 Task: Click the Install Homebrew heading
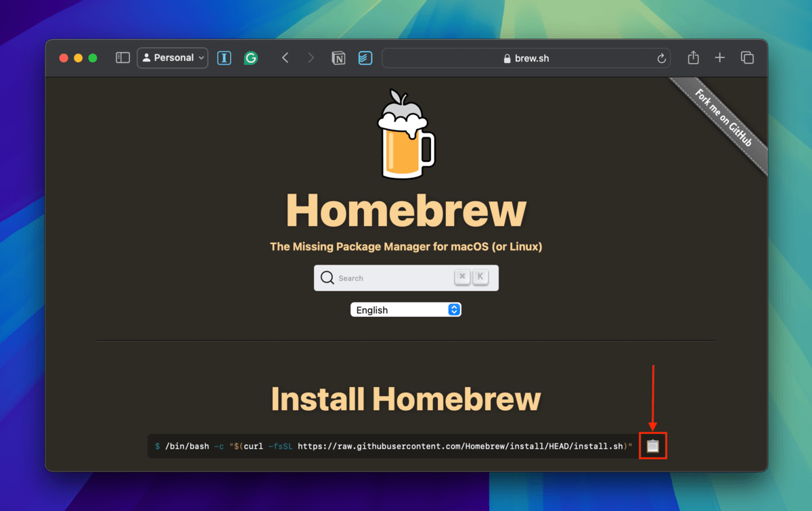click(x=406, y=399)
